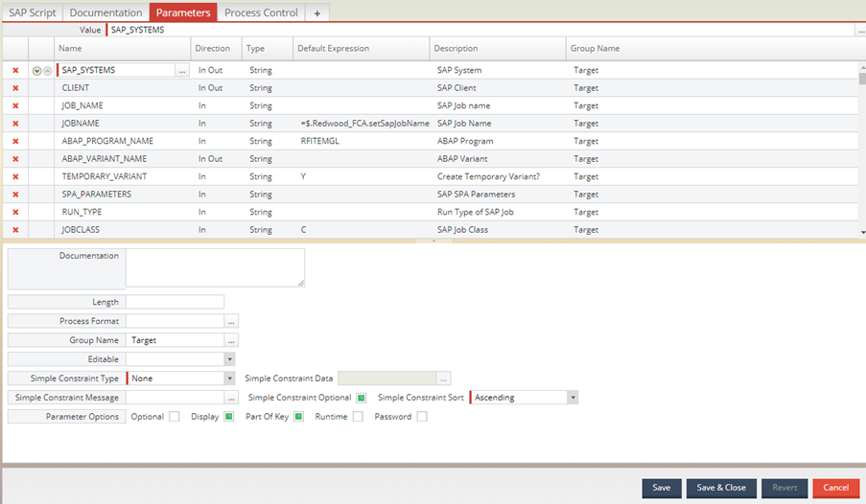Open the Process Control tab
This screenshot has width=866, height=504.
(261, 12)
